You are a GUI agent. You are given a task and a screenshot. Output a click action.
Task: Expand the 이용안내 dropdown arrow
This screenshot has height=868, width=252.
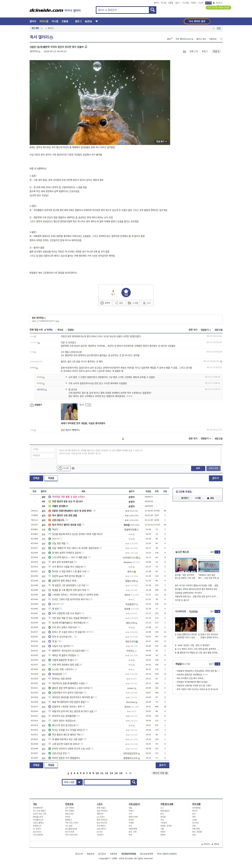tap(221, 39)
